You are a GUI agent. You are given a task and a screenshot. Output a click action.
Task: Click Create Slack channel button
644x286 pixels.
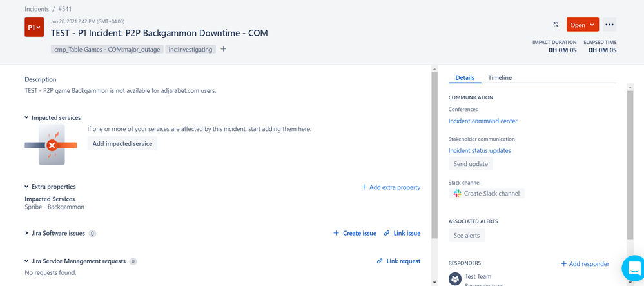click(486, 194)
